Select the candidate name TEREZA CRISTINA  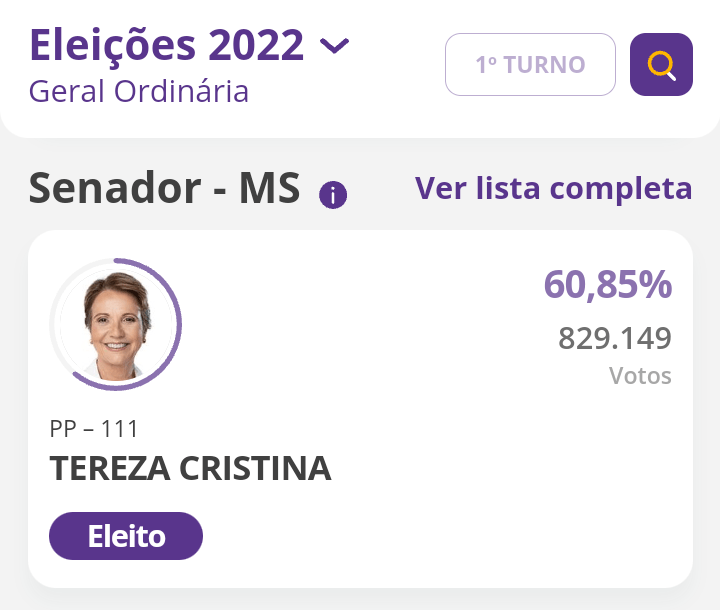tap(190, 468)
